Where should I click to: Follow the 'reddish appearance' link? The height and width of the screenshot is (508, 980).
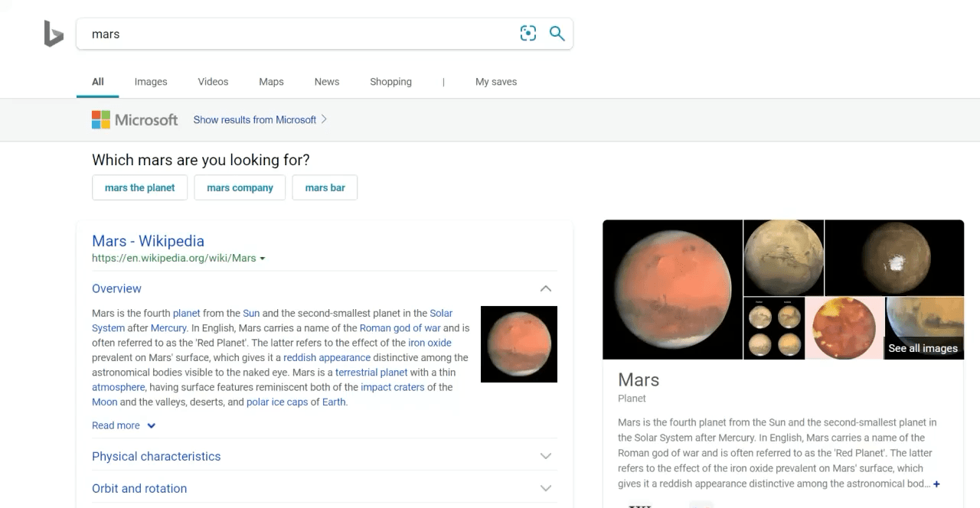327,357
